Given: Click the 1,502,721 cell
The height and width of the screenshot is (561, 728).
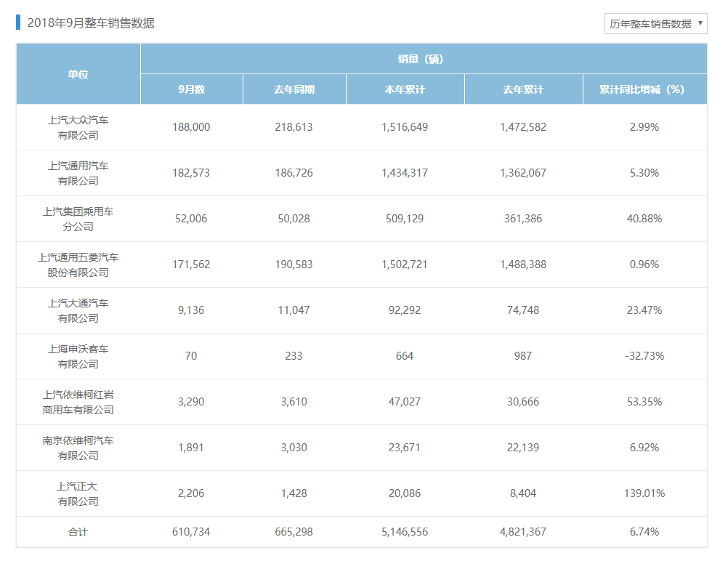Looking at the screenshot, I should (405, 265).
